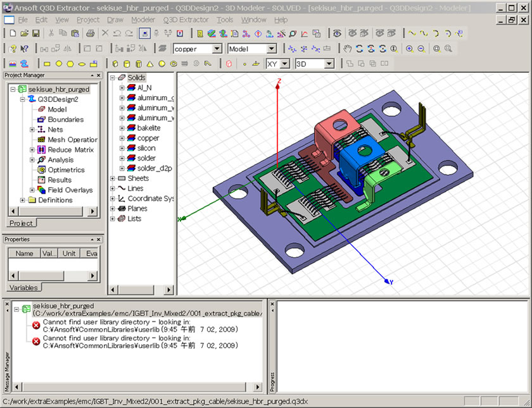Open the XY drawing plane dropdown
532x408 pixels.
coord(286,64)
